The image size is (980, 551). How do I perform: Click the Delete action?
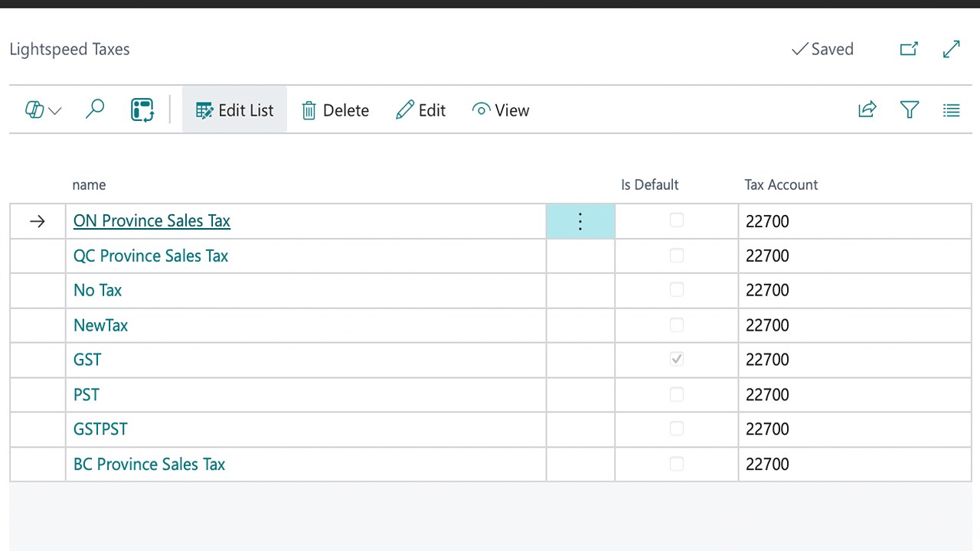tap(335, 110)
